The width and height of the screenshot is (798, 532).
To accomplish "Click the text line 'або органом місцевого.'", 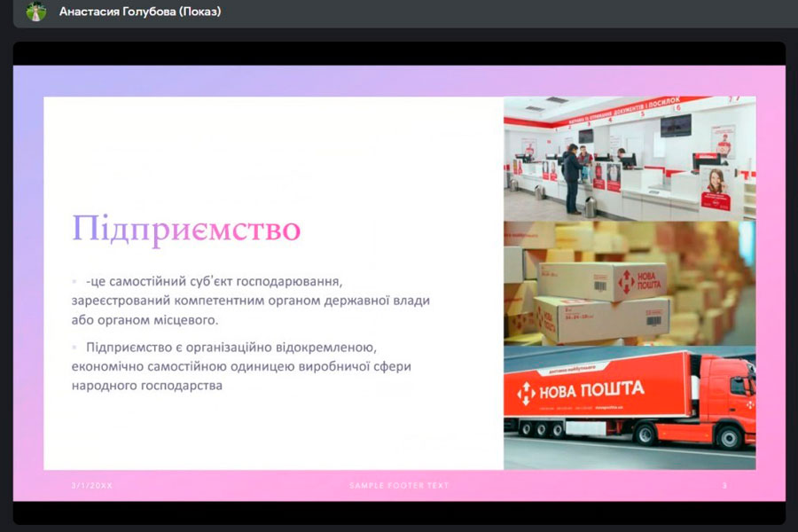I will [x=145, y=320].
